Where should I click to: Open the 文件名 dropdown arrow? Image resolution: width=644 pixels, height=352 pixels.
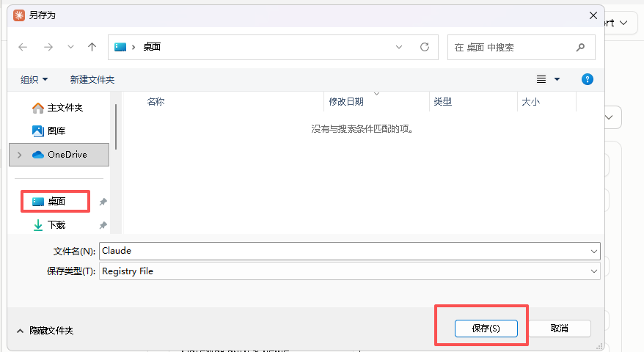594,252
